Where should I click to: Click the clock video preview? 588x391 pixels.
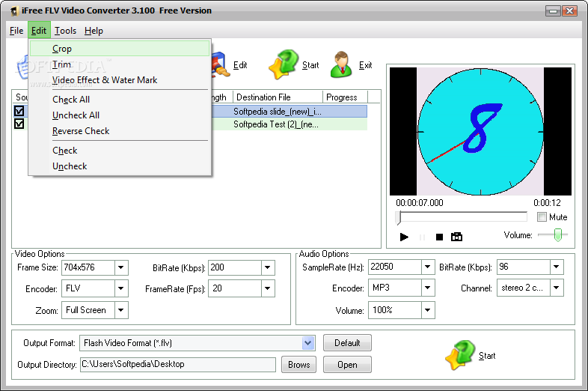pyautogui.click(x=480, y=132)
